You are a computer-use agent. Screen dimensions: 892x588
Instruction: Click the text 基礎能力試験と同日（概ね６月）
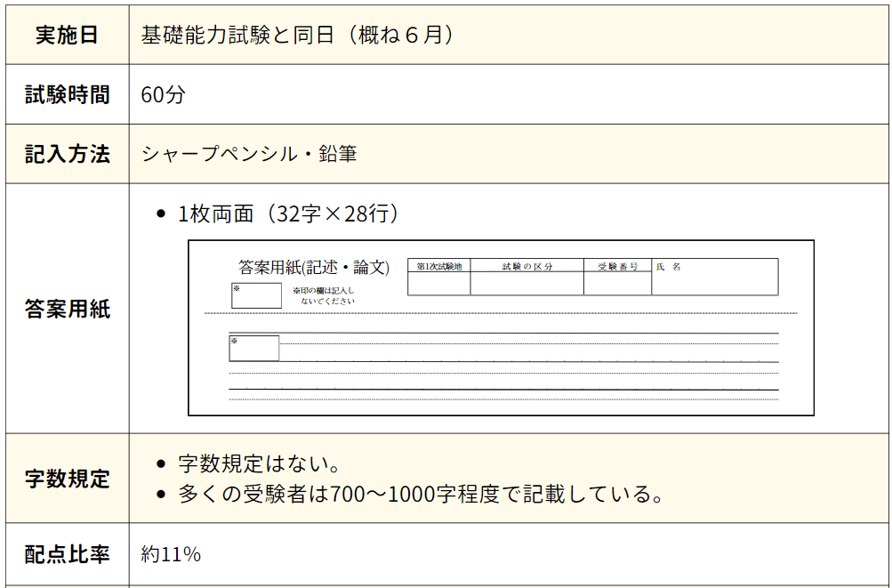coord(297,35)
